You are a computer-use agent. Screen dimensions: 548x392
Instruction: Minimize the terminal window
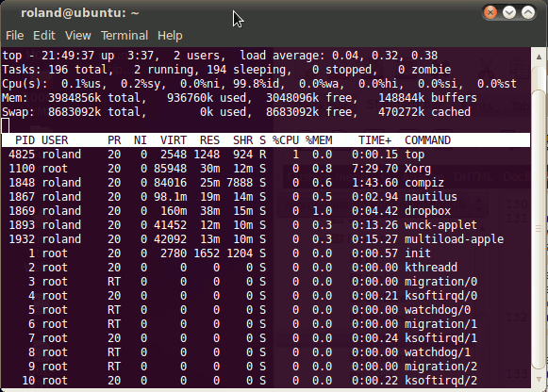[509, 13]
